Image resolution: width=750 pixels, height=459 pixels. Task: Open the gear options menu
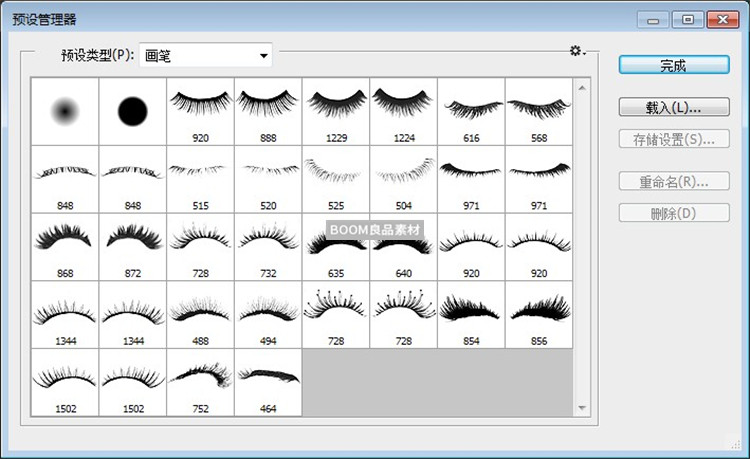pyautogui.click(x=576, y=51)
